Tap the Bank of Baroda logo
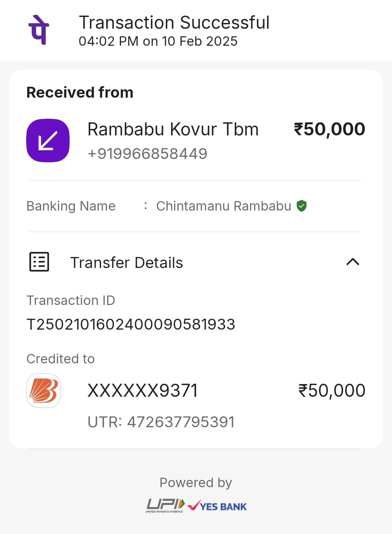 44,391
